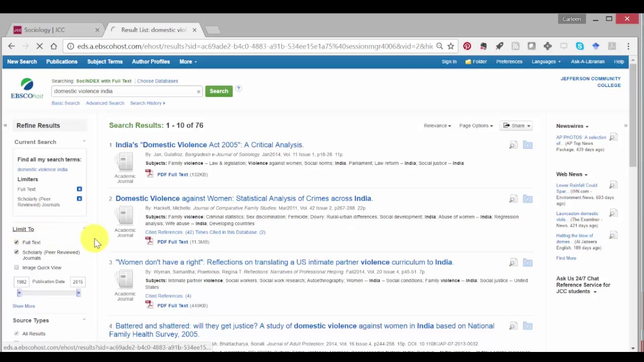Click New Search menu item
The image size is (644, 362).
22,62
